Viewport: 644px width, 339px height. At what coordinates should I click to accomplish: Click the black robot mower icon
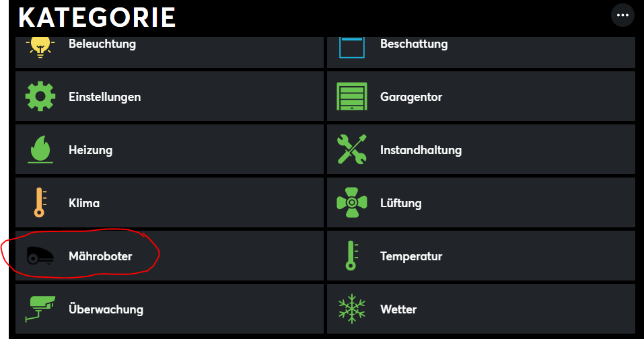[x=40, y=256]
